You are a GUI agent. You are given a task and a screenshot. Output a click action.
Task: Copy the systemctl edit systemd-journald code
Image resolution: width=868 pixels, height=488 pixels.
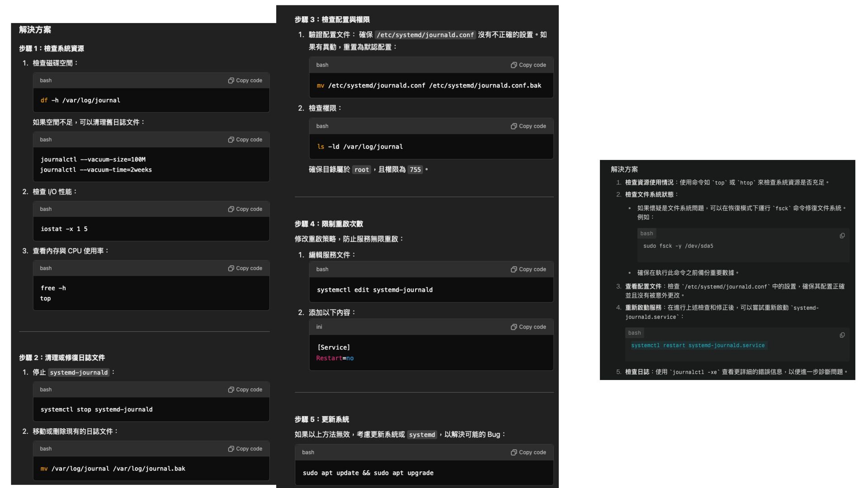528,269
